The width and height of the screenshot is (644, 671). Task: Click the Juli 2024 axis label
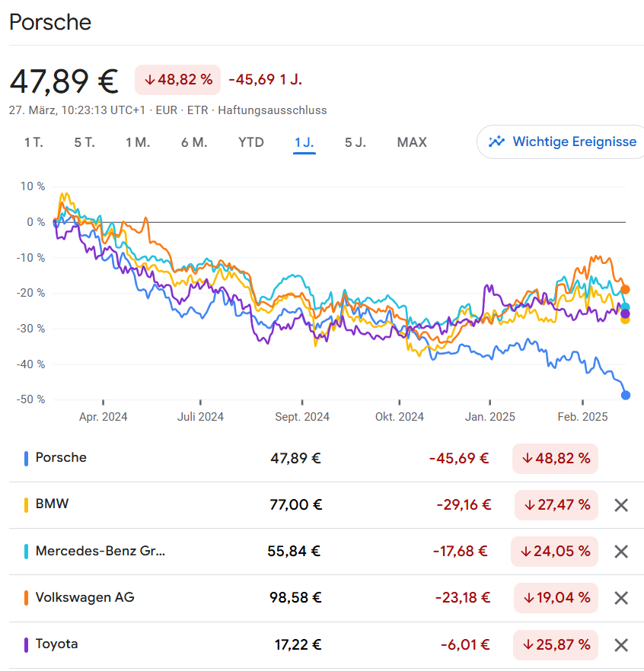pyautogui.click(x=200, y=417)
